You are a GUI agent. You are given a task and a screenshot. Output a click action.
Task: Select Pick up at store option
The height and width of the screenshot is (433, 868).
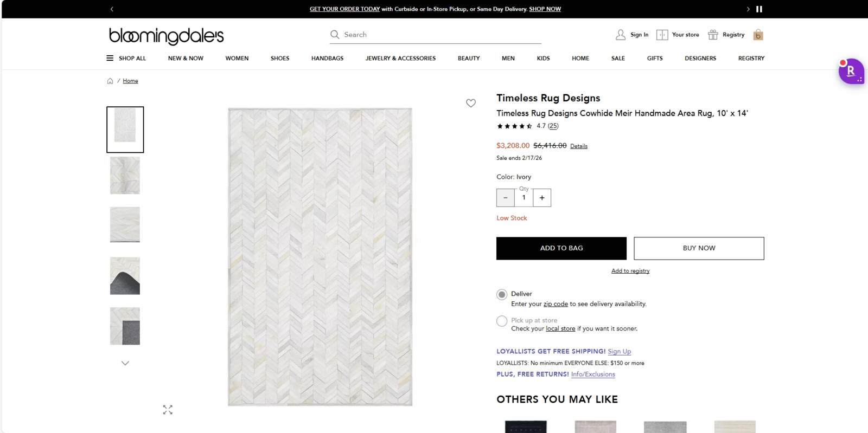[x=502, y=321]
